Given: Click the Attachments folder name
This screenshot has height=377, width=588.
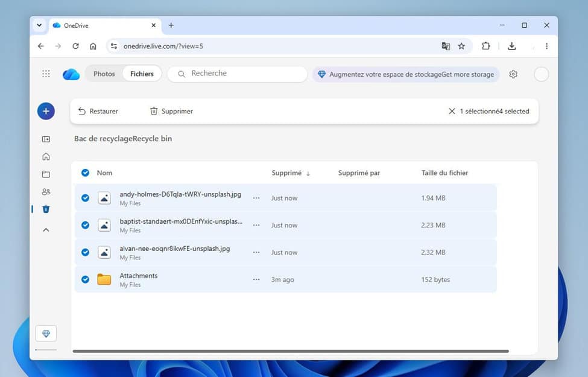Looking at the screenshot, I should click(x=138, y=276).
